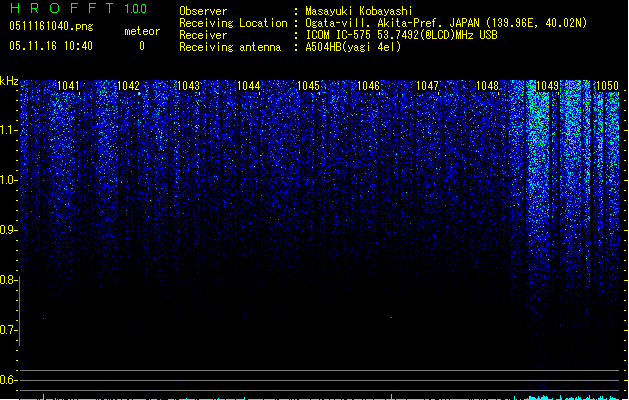629x400 pixels.
Task: Click the 1047 time marker
Action: (428, 86)
